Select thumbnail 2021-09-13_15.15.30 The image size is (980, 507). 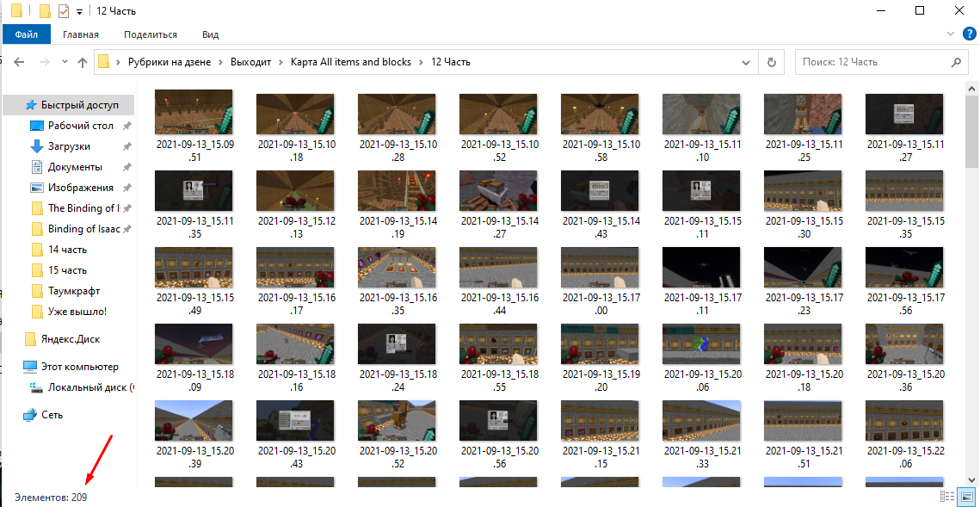803,190
